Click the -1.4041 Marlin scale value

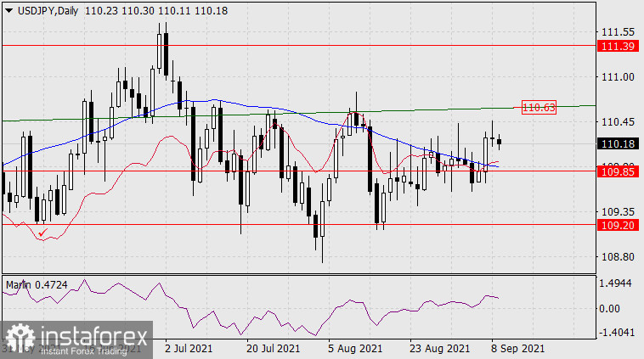tap(615, 334)
